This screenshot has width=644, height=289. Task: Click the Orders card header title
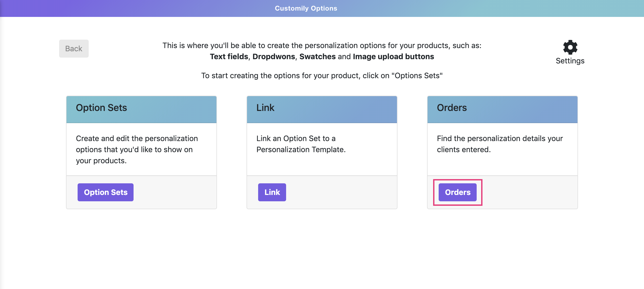452,108
